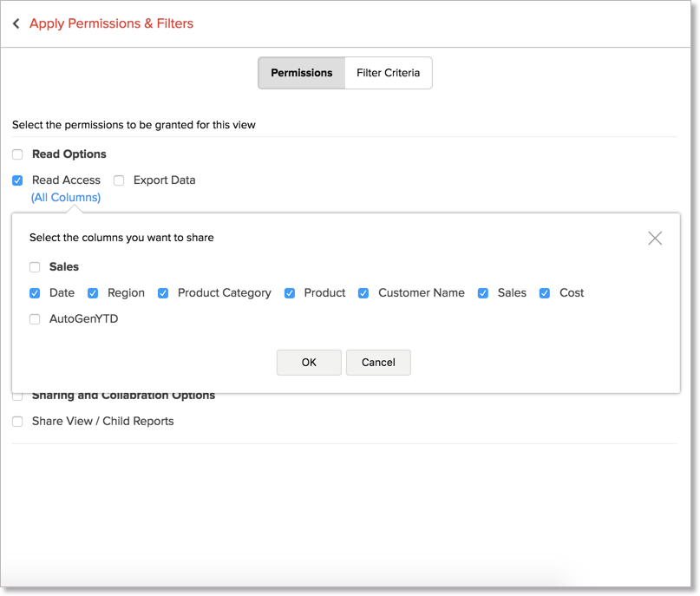Toggle Sharing and Collaboration Options checkbox
Image resolution: width=700 pixels, height=596 pixels.
[x=17, y=396]
